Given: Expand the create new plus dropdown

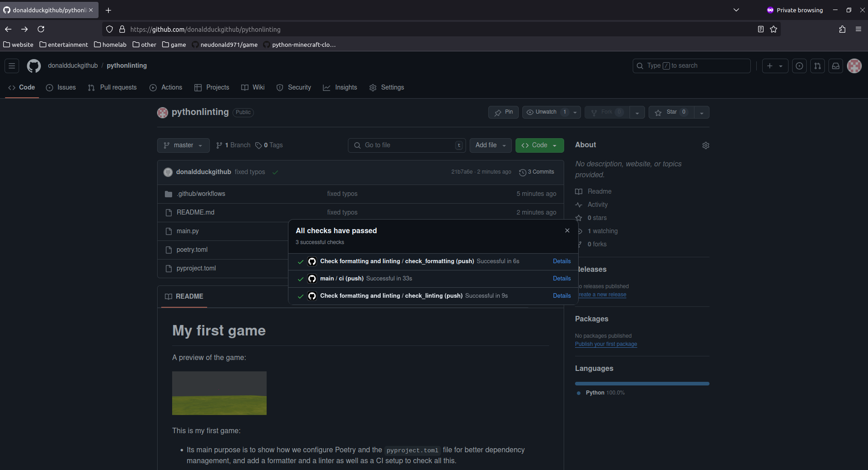Looking at the screenshot, I should point(775,66).
